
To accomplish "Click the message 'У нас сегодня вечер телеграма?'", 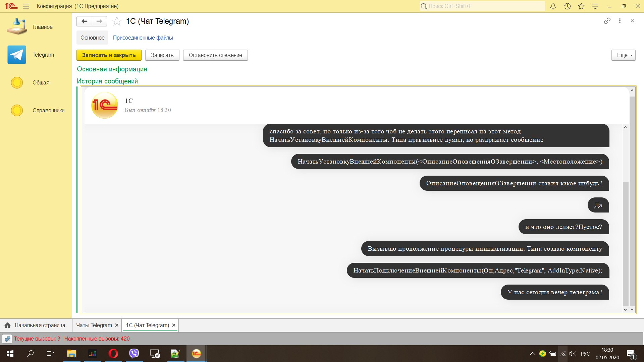I will pos(555,292).
